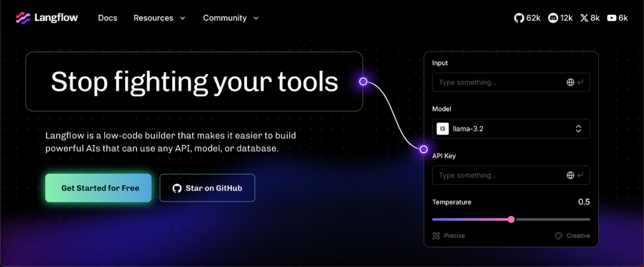Open the GitHub 62k stars icon
Viewport: 644px width, 267px height.
(519, 18)
